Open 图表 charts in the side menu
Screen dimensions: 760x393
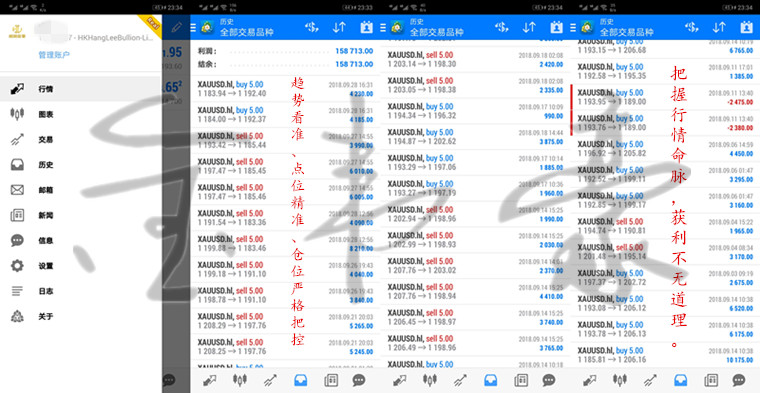point(80,114)
